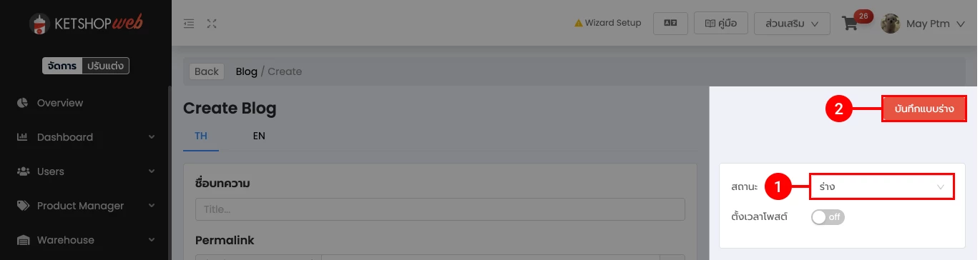Switch to the EN language tab

(x=259, y=136)
